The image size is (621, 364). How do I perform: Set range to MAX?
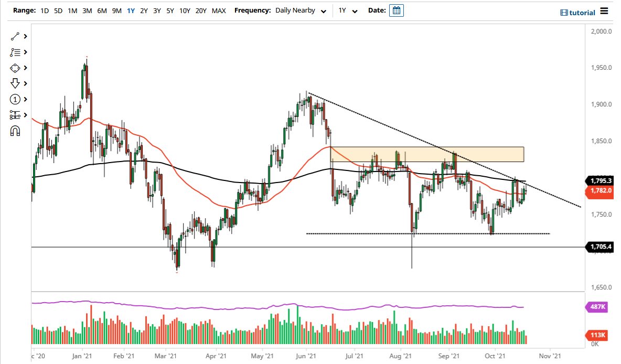point(219,10)
